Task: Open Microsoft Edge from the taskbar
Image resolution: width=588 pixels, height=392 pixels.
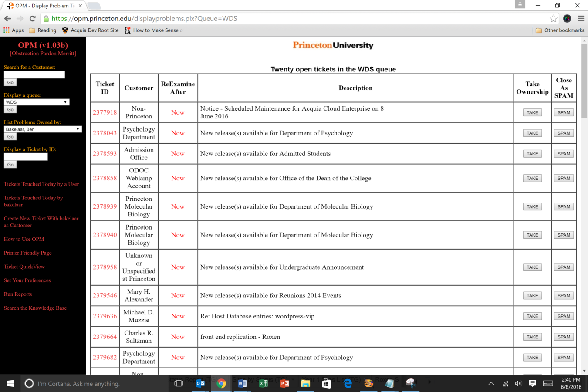Action: [348, 383]
